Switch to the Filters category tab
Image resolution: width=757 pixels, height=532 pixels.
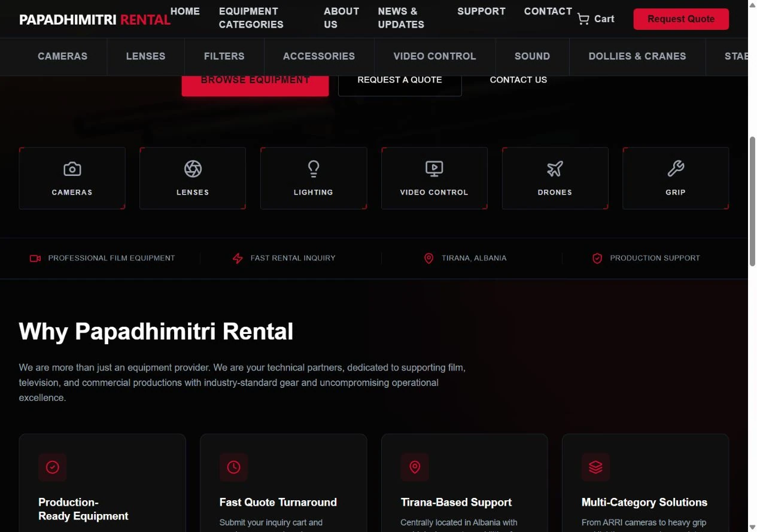224,56
